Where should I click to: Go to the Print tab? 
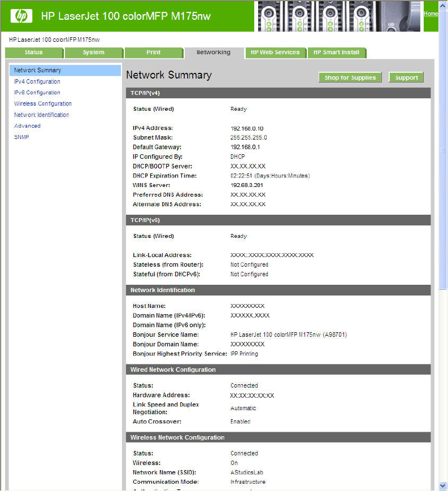coord(154,53)
